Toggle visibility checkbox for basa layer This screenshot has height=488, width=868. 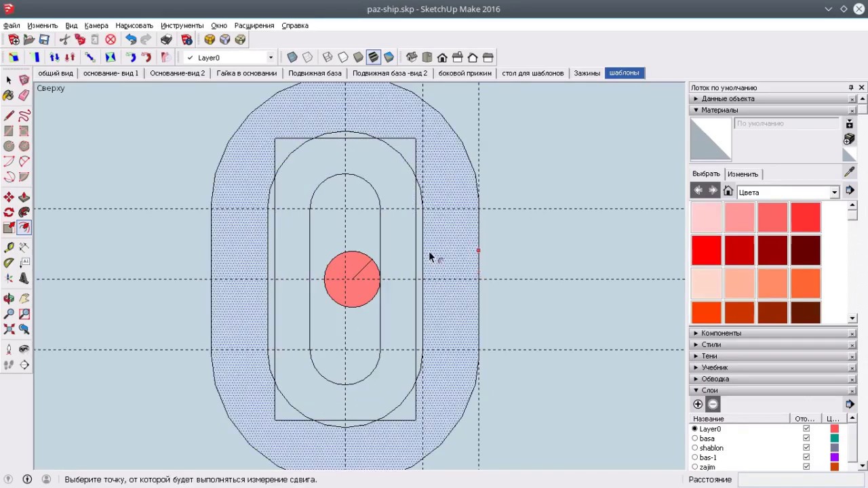pos(806,439)
